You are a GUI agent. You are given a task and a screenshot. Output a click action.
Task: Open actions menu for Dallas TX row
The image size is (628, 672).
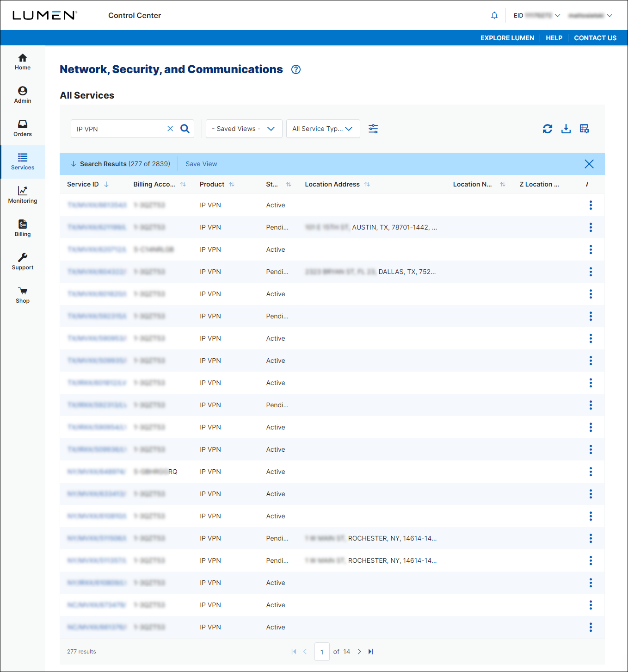(x=591, y=272)
